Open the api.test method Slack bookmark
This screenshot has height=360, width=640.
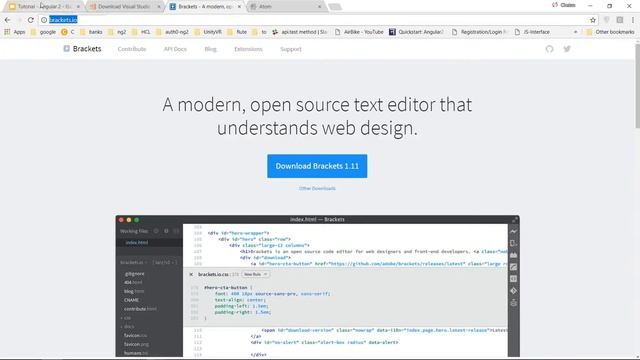300,32
